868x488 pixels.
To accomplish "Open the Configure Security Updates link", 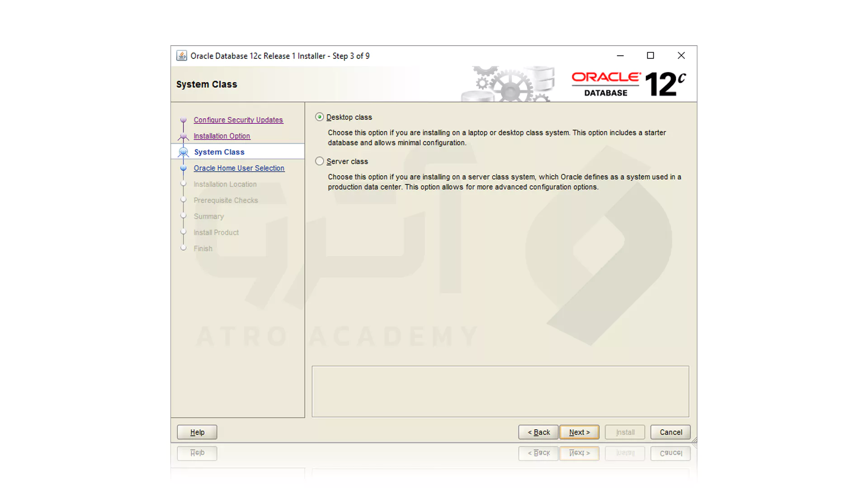I will click(x=238, y=120).
